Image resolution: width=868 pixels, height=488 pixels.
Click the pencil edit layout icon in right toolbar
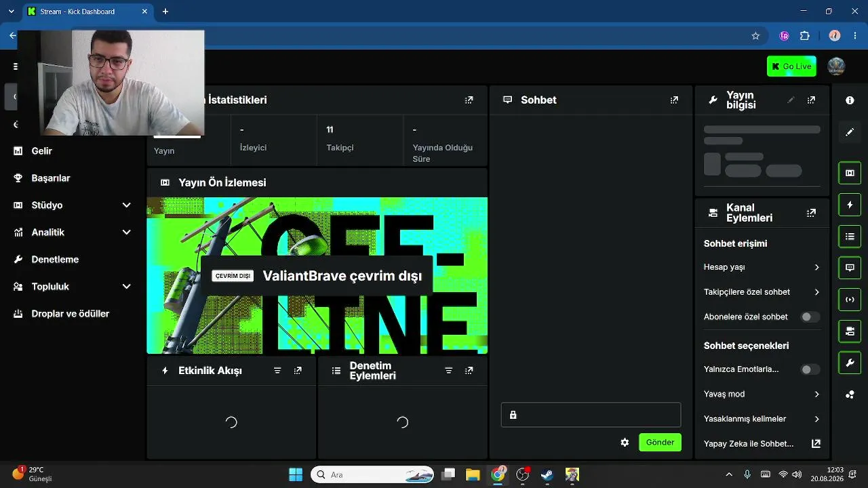click(x=850, y=132)
